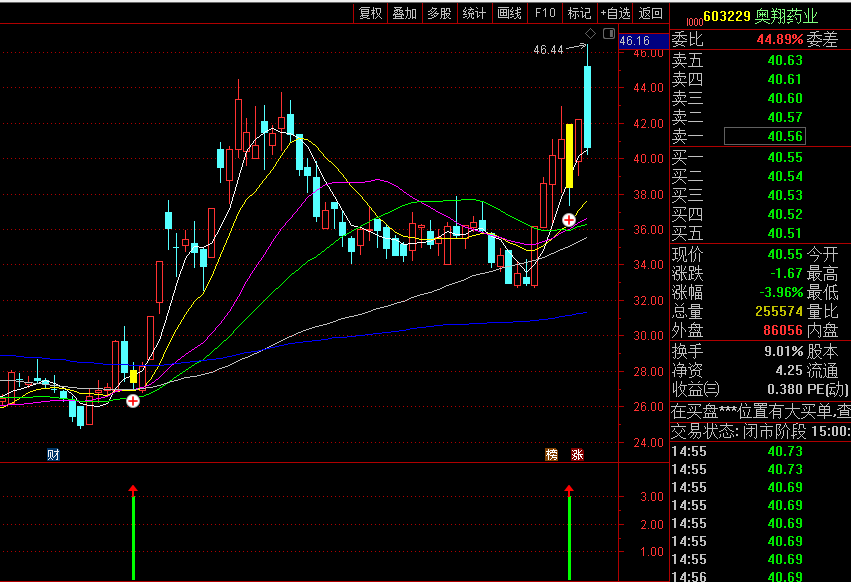Click the 委比 value 44.89%
This screenshot has width=851, height=582.
pos(780,39)
